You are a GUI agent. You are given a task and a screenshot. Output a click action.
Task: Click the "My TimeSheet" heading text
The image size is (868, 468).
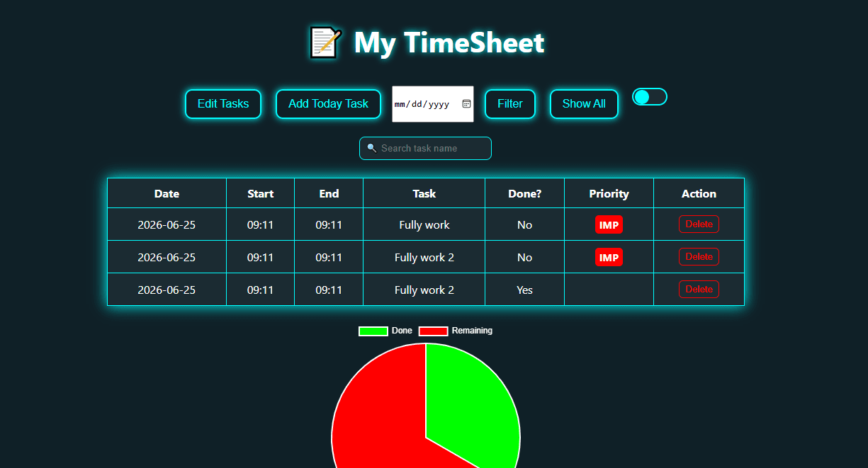(x=449, y=43)
